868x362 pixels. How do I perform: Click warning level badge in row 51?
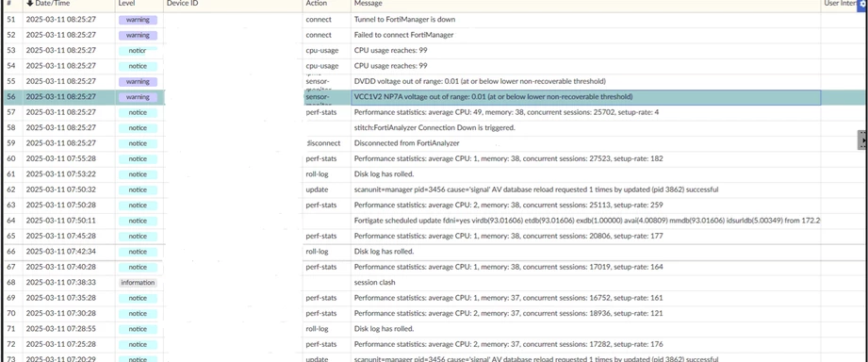[138, 20]
